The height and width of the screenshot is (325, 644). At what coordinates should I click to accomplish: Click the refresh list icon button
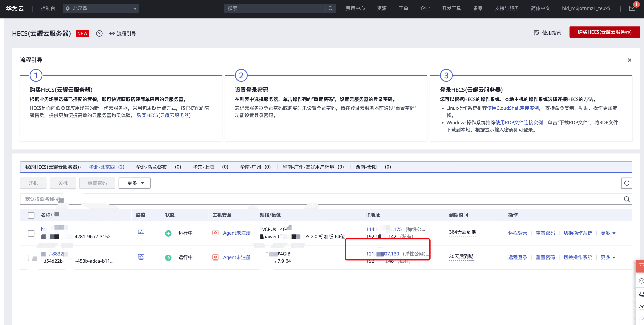click(627, 183)
